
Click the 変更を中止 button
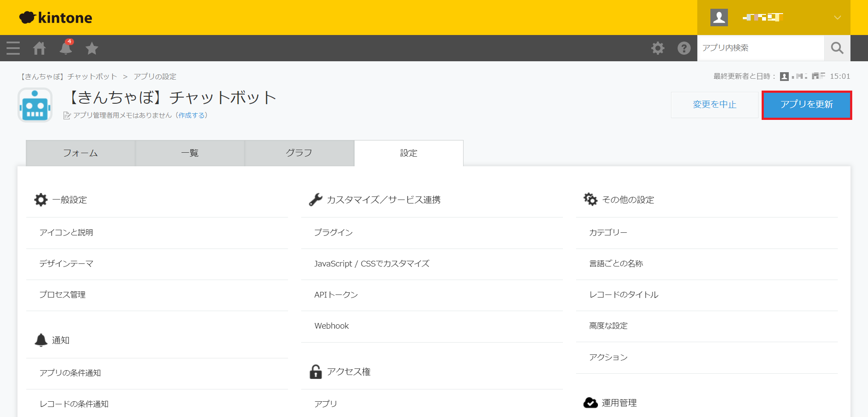tap(714, 105)
